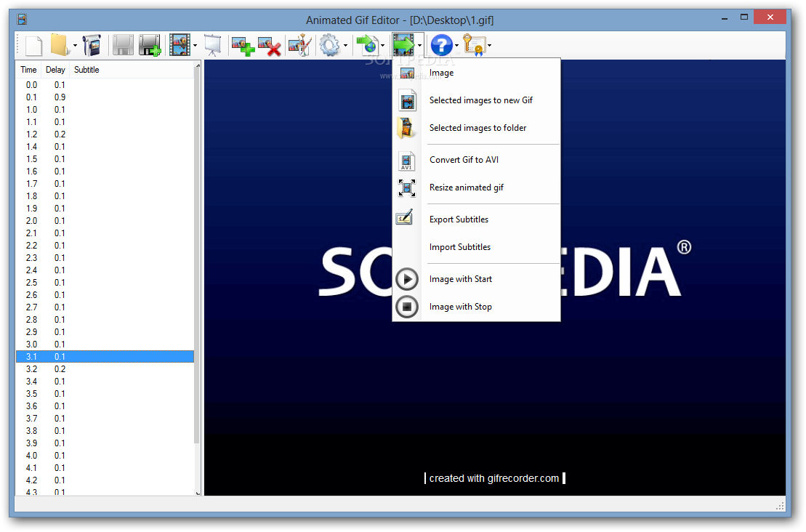
Task: Close the Animated Gif Editor window
Action: pos(770,17)
